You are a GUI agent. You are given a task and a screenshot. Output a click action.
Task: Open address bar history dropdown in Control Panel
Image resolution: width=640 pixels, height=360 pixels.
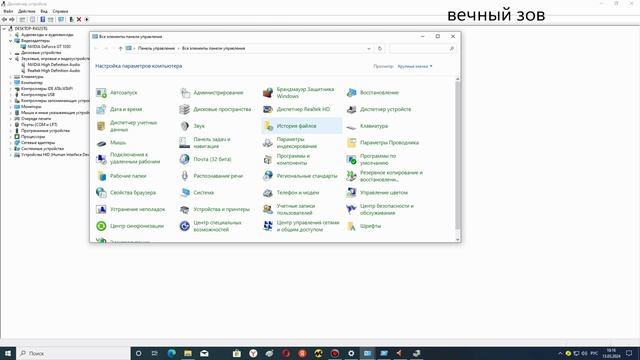(x=369, y=49)
